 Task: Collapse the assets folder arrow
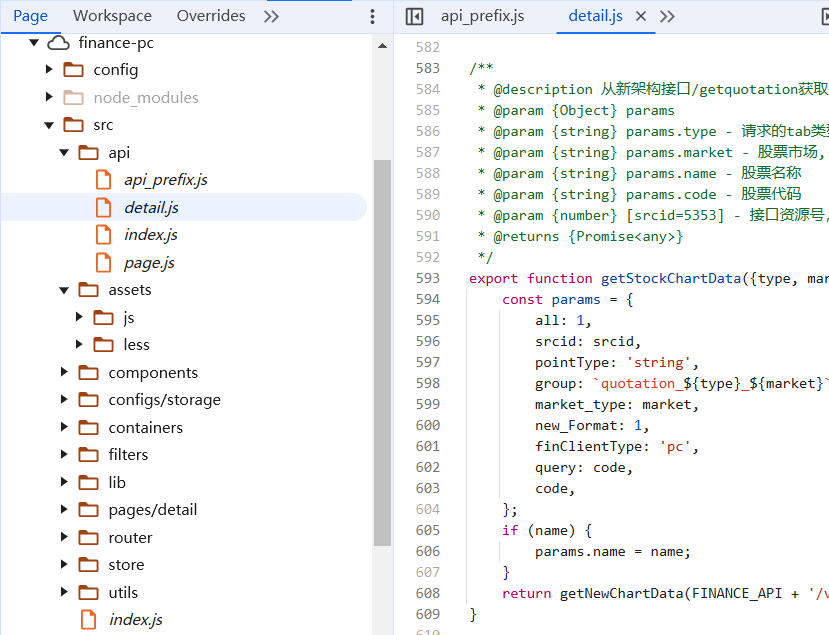pos(64,290)
